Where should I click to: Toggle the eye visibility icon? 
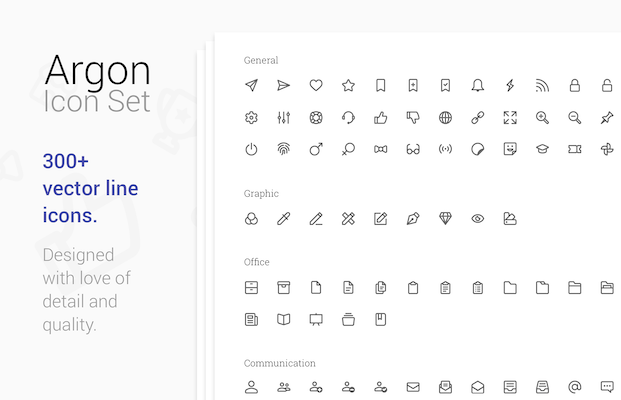tap(478, 218)
